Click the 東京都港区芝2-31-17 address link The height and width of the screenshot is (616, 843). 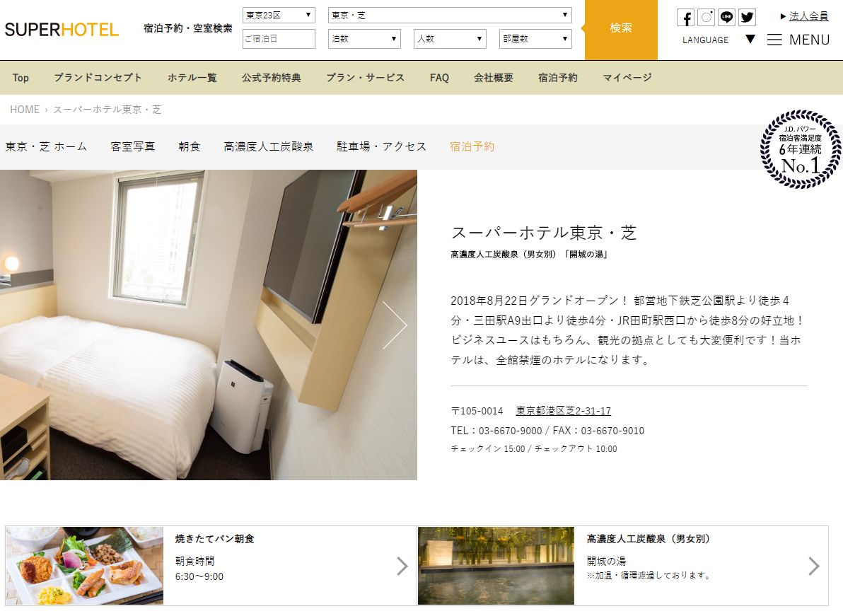tap(563, 411)
